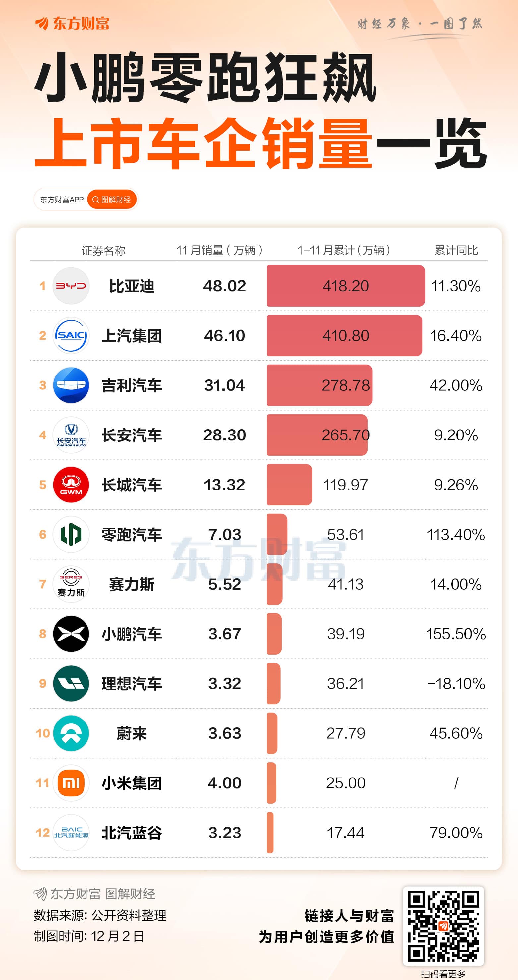Screen dimensions: 518x980
Task: Click the 11月销量 column header
Action: (219, 250)
